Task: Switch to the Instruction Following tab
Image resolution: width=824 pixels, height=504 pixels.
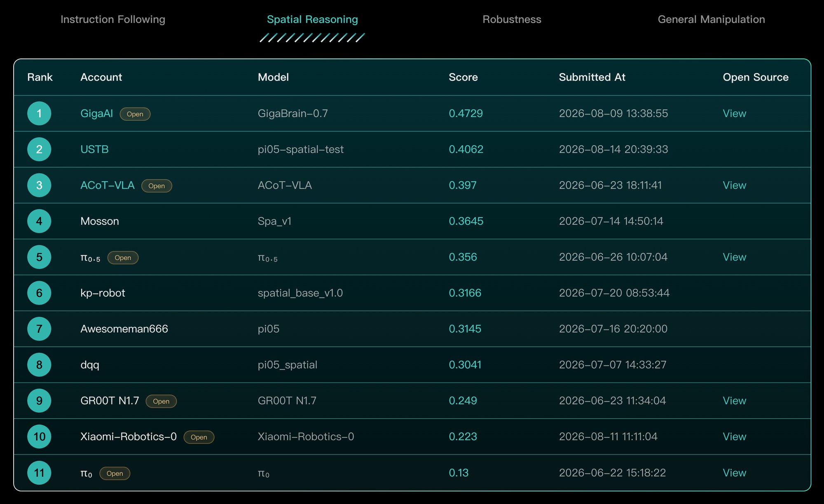Action: click(x=113, y=19)
